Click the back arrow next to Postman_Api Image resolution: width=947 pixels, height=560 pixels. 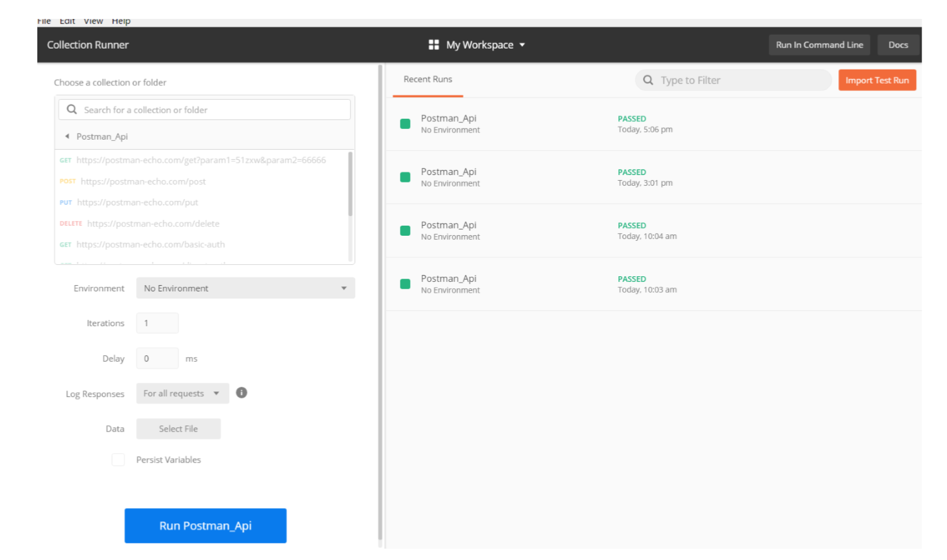pos(67,137)
